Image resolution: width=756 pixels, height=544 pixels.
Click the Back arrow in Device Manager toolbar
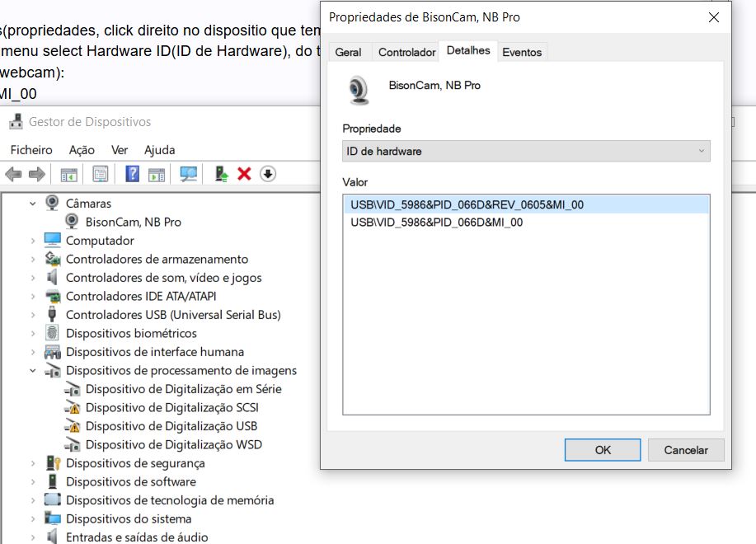tap(13, 174)
